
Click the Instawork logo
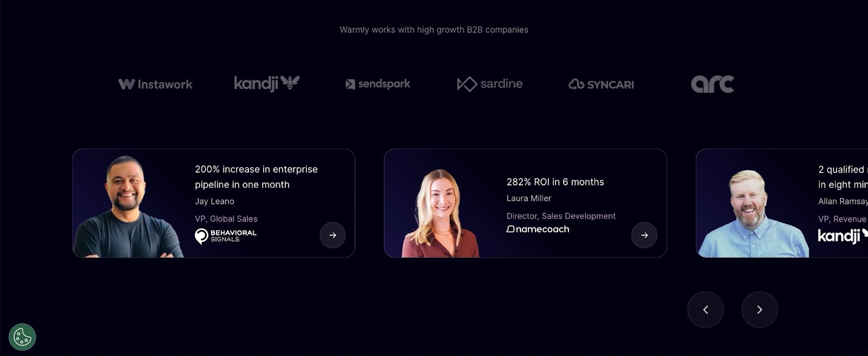pyautogui.click(x=155, y=84)
